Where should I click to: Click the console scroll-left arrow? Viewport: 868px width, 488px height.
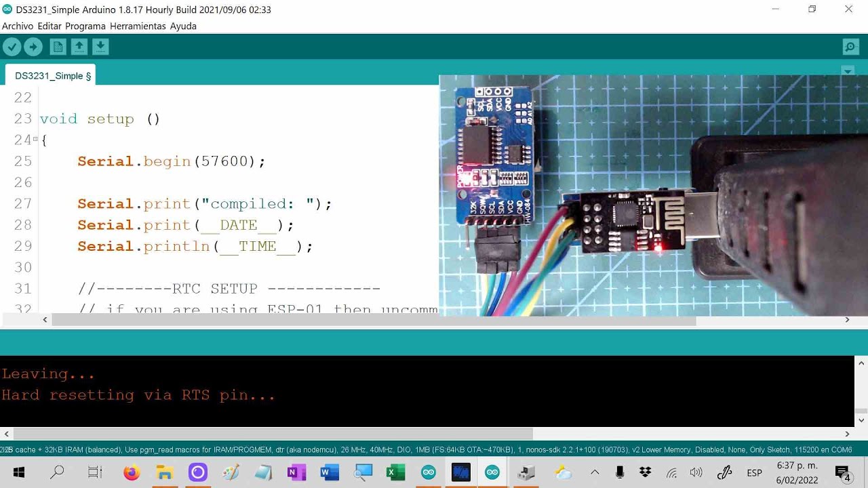pos(6,434)
